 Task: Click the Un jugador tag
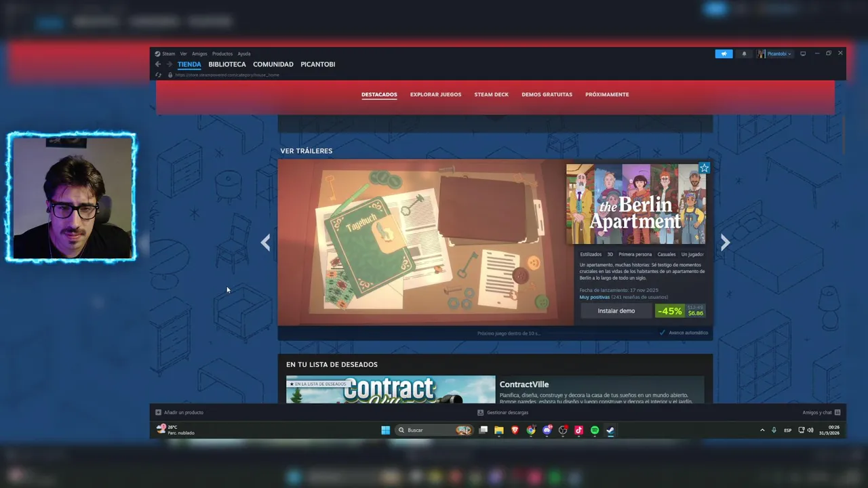[x=692, y=254]
